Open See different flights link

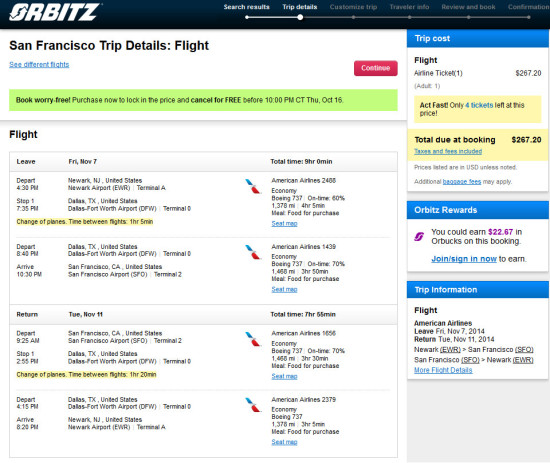(x=39, y=65)
